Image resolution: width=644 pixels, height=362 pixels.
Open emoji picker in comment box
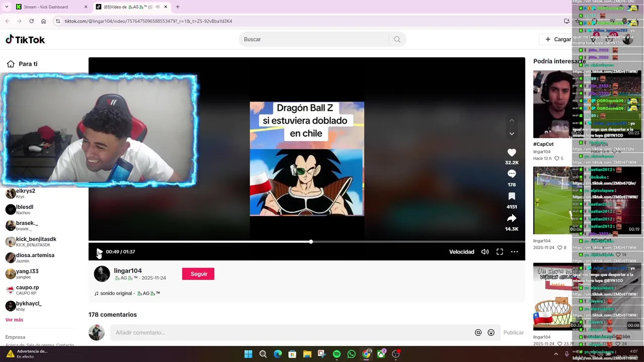[x=491, y=332]
